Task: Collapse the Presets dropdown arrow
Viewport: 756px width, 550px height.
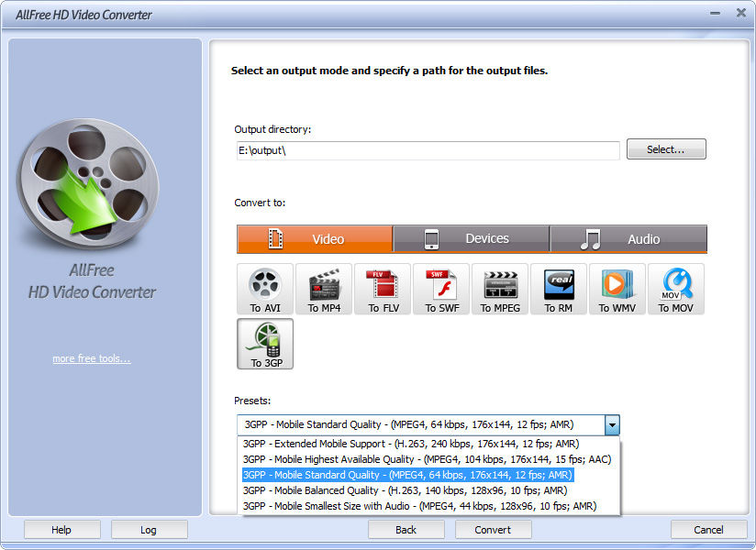Action: [612, 424]
